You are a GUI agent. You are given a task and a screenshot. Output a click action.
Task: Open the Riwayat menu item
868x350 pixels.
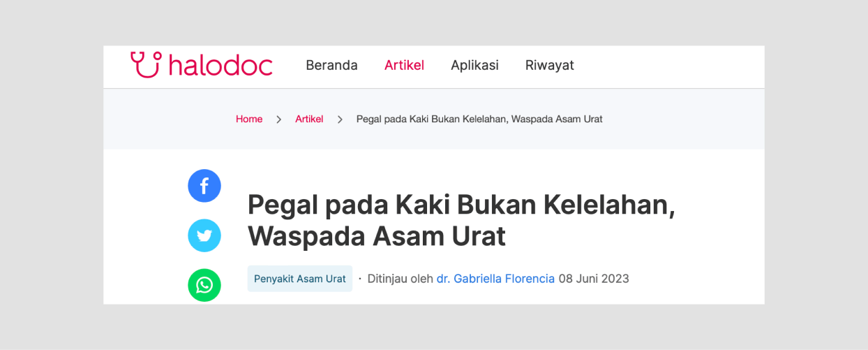(550, 65)
